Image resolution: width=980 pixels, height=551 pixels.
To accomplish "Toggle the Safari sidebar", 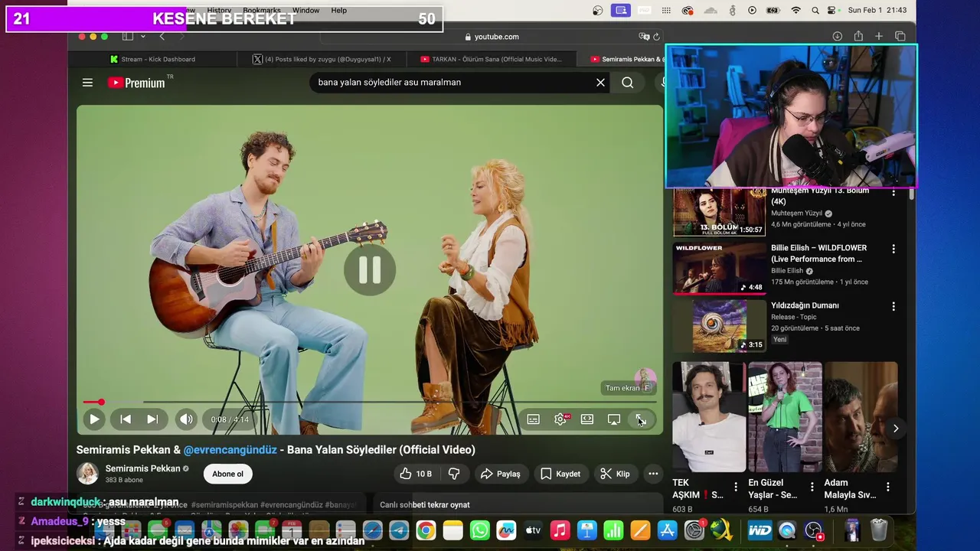I will click(127, 37).
